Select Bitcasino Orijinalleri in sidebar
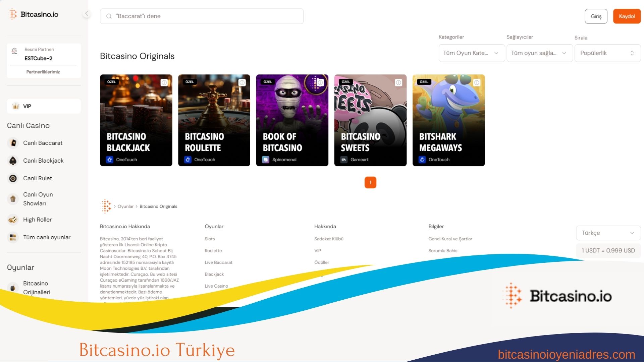 coord(37,288)
